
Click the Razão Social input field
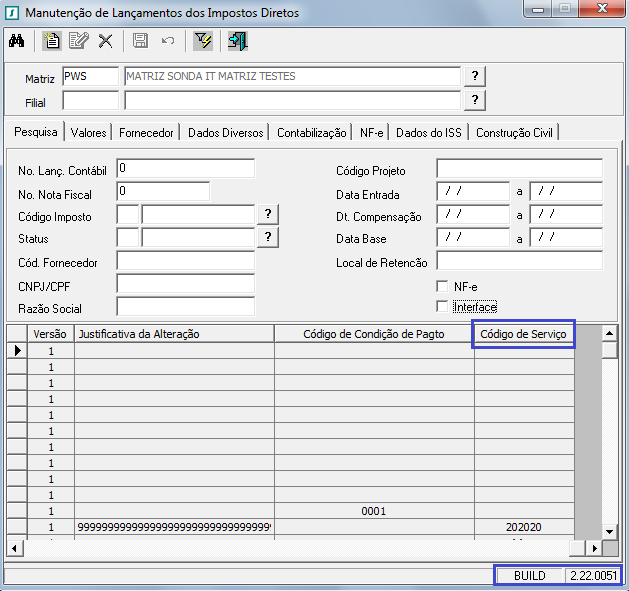(185, 307)
